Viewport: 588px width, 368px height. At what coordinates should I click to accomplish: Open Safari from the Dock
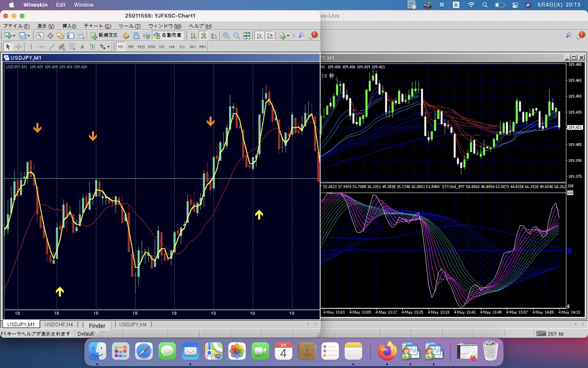click(x=144, y=351)
